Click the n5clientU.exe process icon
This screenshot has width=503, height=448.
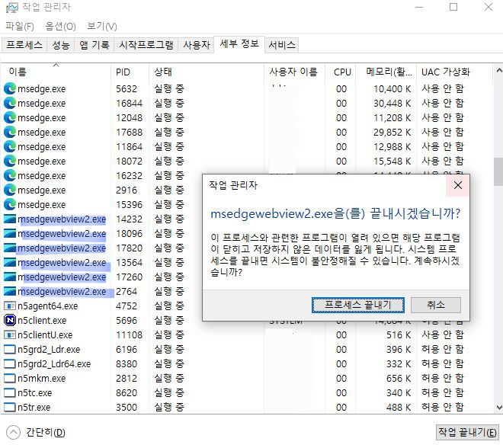click(10, 334)
